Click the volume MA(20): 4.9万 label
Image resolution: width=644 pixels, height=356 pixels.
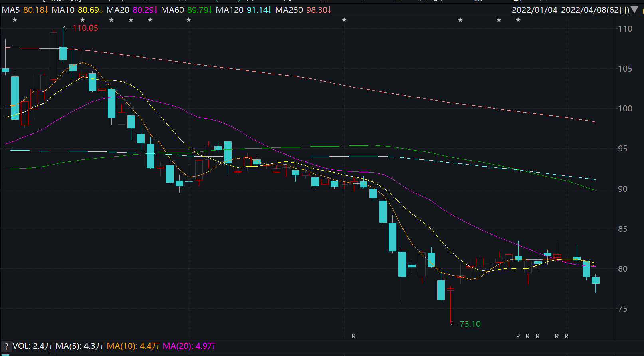coord(189,346)
